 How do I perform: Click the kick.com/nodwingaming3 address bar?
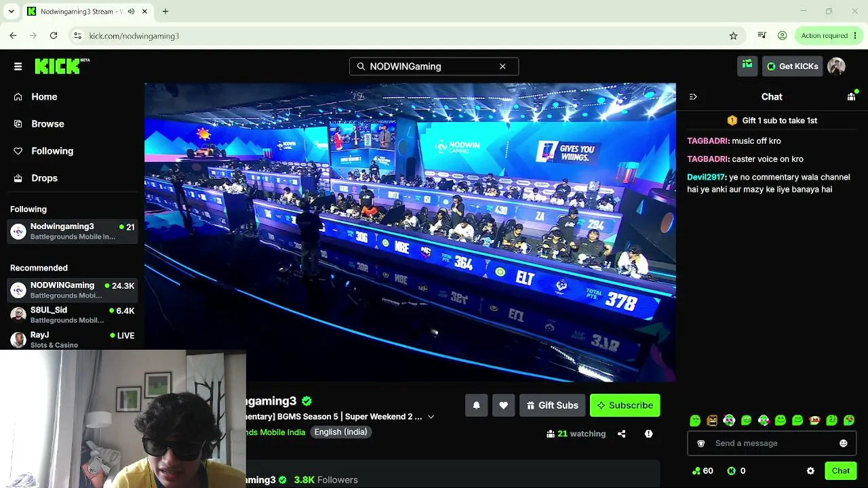click(x=406, y=36)
